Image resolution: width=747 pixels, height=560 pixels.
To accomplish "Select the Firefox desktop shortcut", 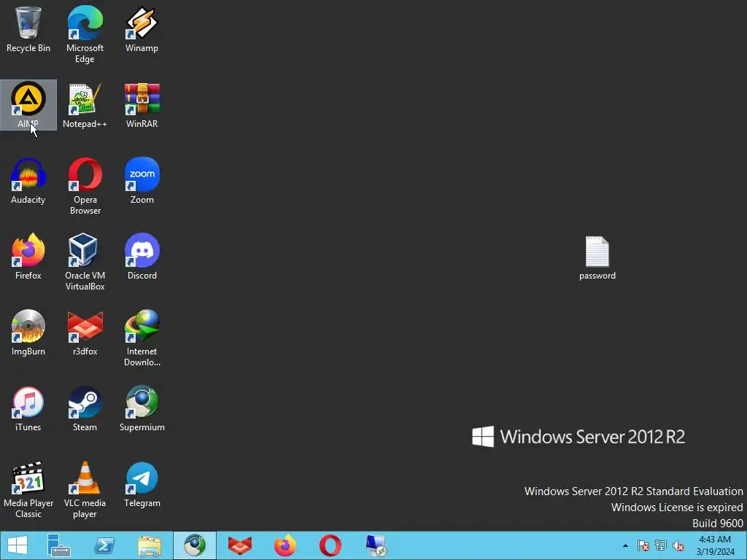I will click(x=28, y=257).
